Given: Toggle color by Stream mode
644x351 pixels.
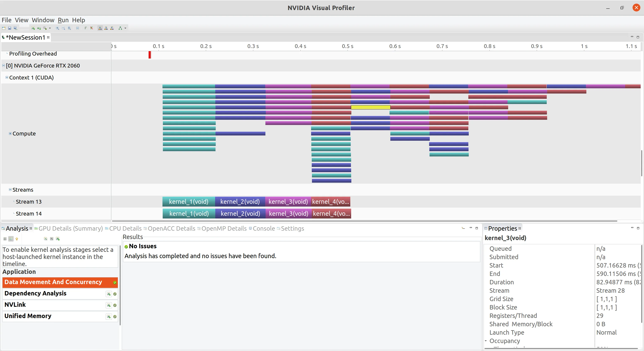Looking at the screenshot, I should pos(106,28).
